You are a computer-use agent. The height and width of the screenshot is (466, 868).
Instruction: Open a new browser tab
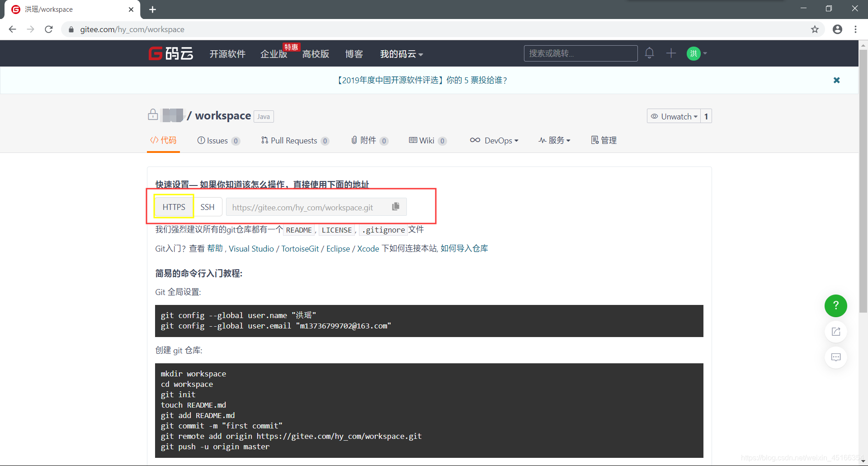[152, 10]
